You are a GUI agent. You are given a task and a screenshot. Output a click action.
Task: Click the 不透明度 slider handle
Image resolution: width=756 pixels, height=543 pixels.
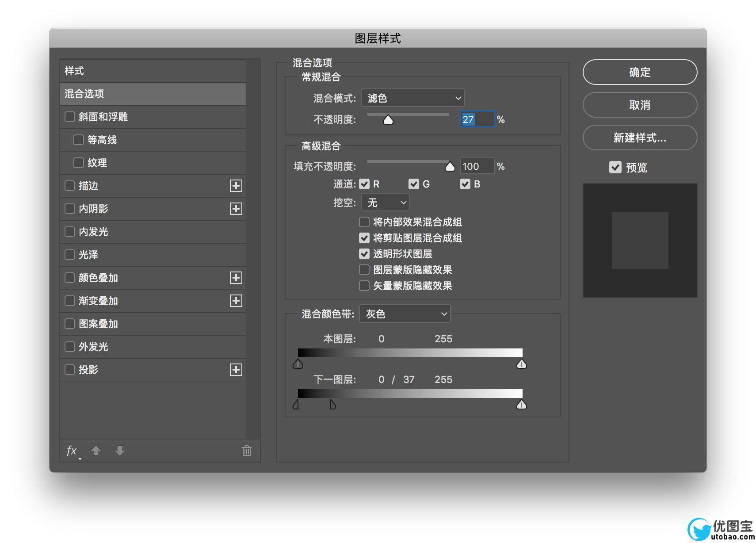click(388, 120)
